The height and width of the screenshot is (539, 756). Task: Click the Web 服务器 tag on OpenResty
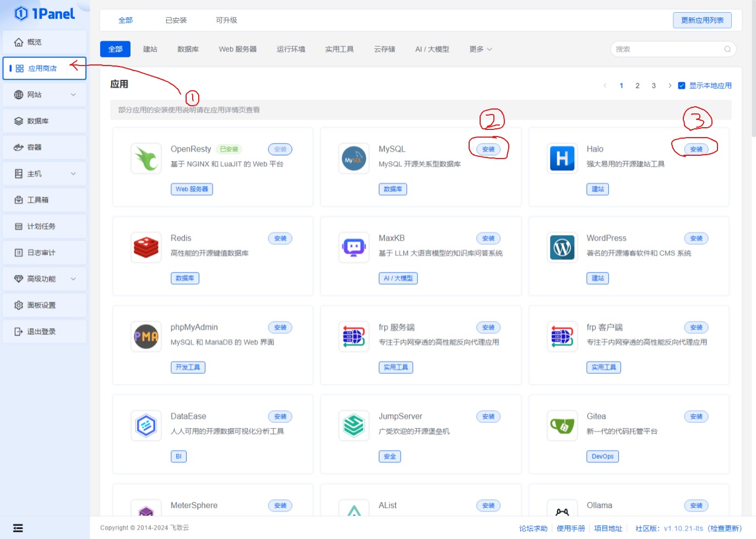pyautogui.click(x=192, y=189)
